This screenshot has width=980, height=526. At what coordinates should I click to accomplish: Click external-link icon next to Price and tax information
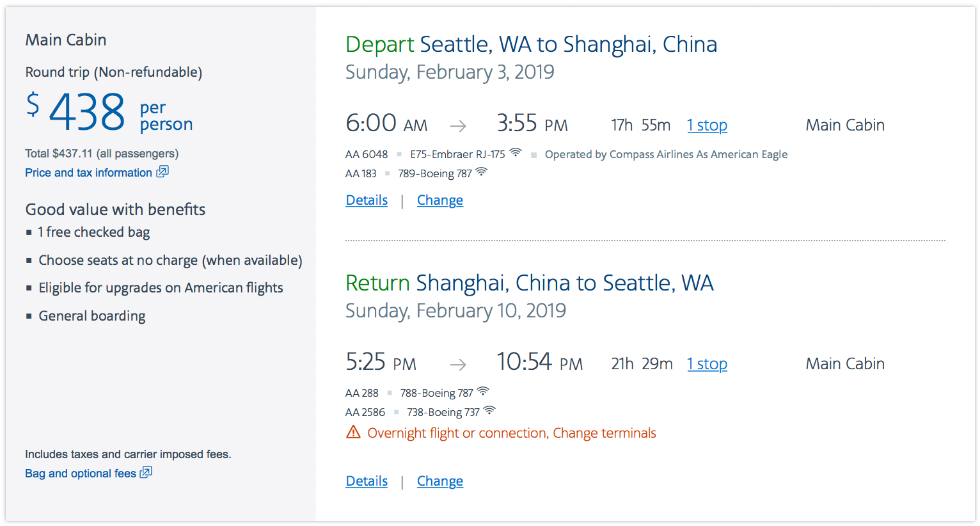(x=163, y=171)
